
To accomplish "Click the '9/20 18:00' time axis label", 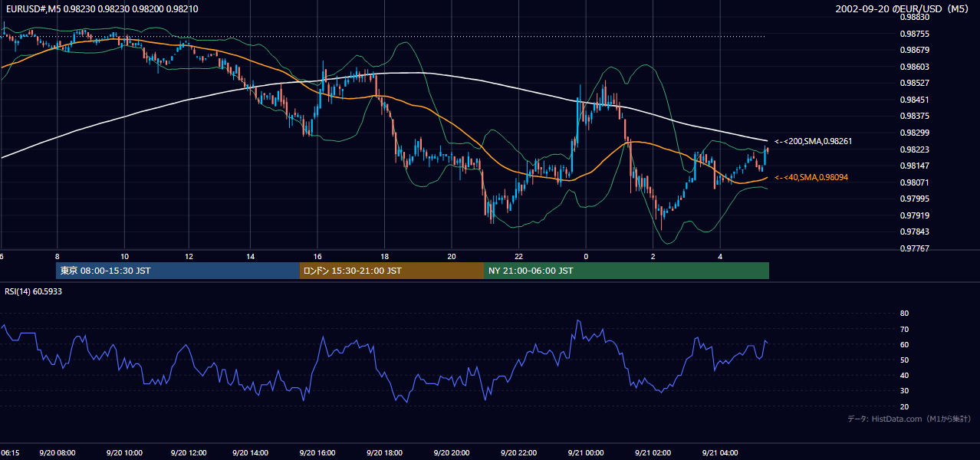I will (x=383, y=453).
